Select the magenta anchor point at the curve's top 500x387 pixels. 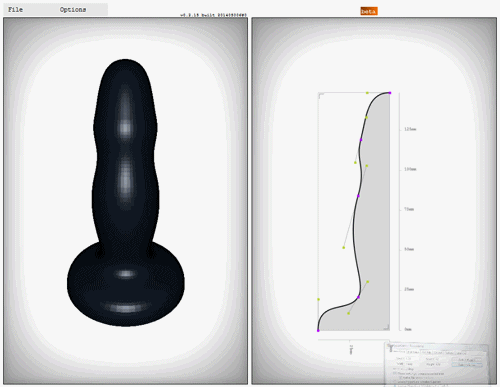pyautogui.click(x=390, y=93)
